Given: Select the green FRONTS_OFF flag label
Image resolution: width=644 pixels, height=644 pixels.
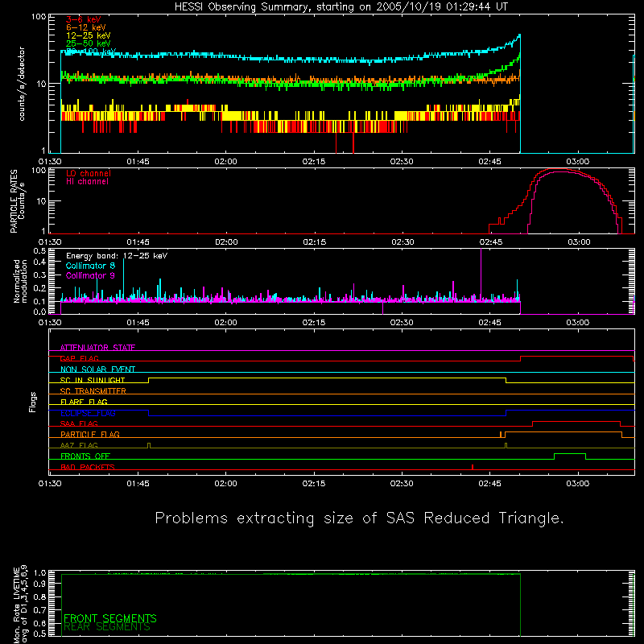Looking at the screenshot, I should pyautogui.click(x=85, y=456).
